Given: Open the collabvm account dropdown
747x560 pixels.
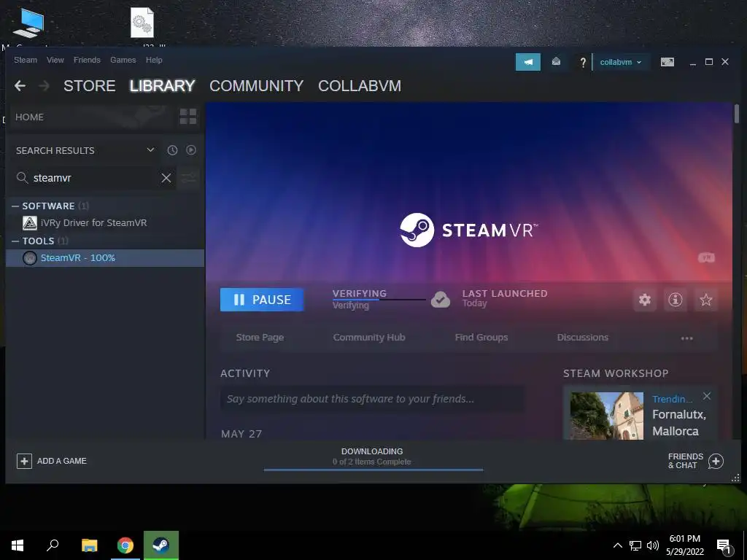Looking at the screenshot, I should (620, 63).
